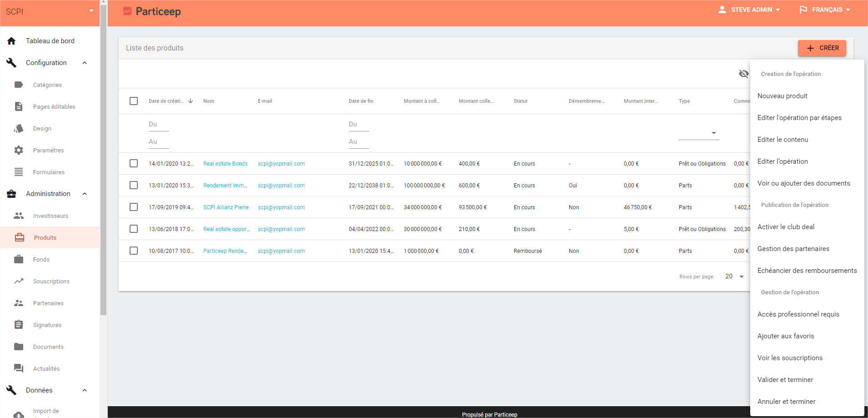Click the Tableau de bord home icon
Screen dimensions: 868x418
tap(11, 41)
